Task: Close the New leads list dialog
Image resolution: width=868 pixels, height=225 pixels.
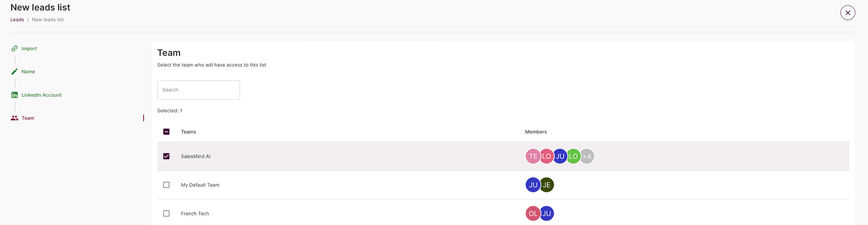Action: 848,13
